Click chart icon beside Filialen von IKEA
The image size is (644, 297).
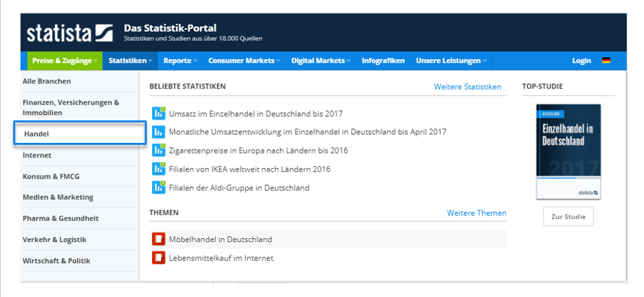[159, 169]
